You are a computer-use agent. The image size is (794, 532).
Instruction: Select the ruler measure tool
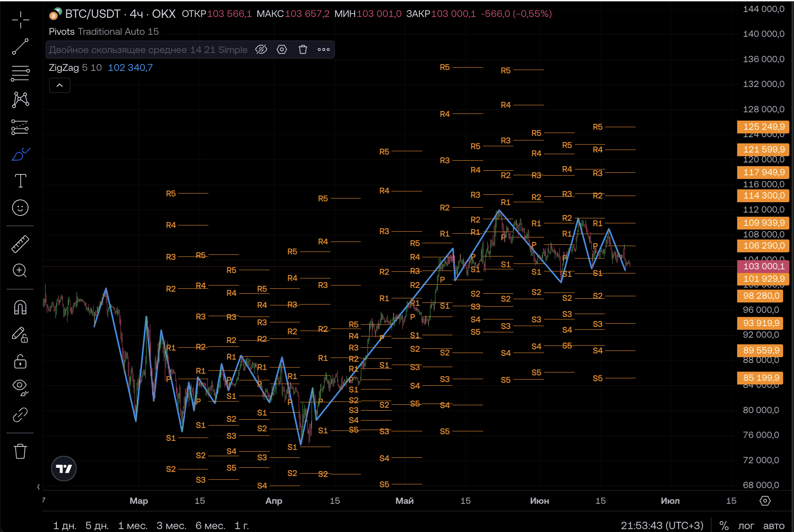coord(20,244)
